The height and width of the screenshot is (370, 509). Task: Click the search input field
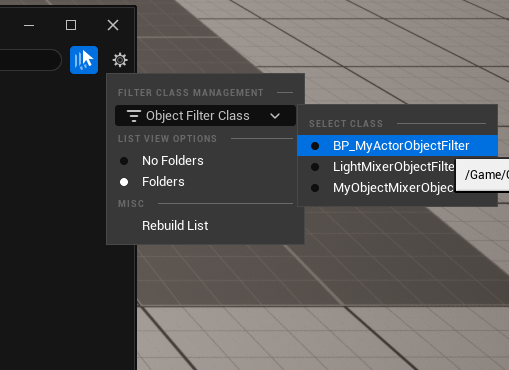click(x=30, y=60)
